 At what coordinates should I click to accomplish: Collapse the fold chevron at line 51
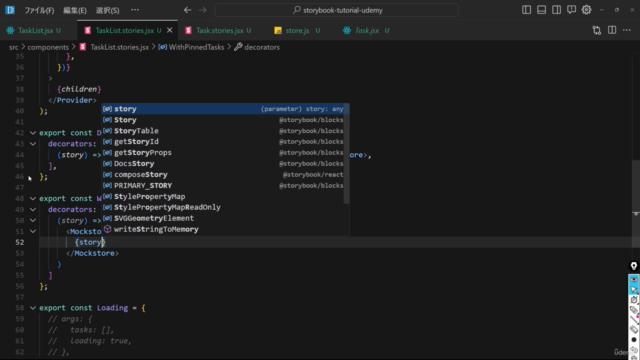[33, 231]
